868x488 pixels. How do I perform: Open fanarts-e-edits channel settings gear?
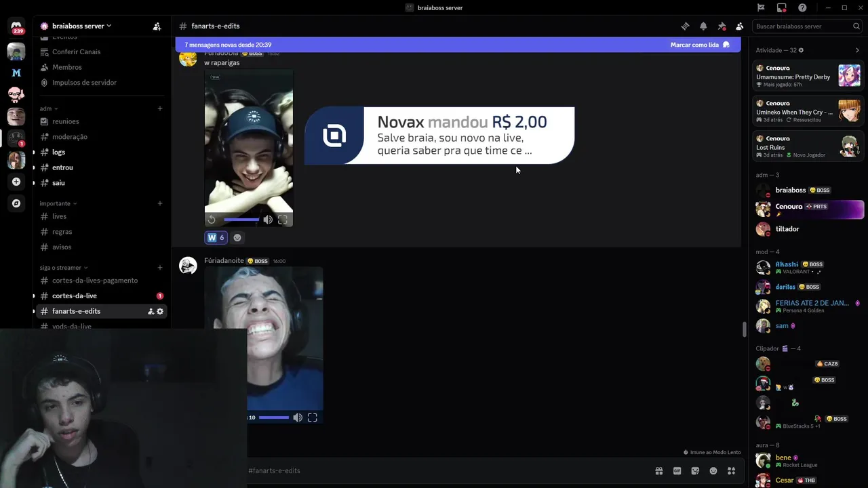click(160, 311)
